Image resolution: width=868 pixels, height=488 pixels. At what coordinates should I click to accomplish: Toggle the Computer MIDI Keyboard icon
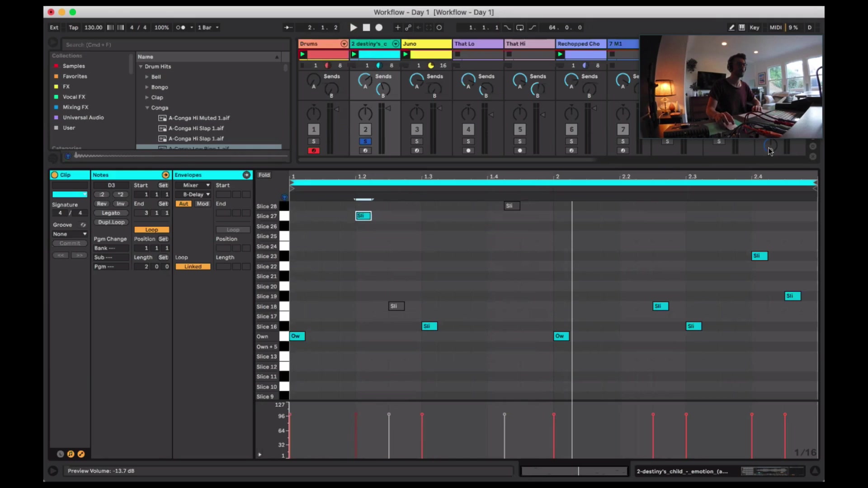coord(742,28)
